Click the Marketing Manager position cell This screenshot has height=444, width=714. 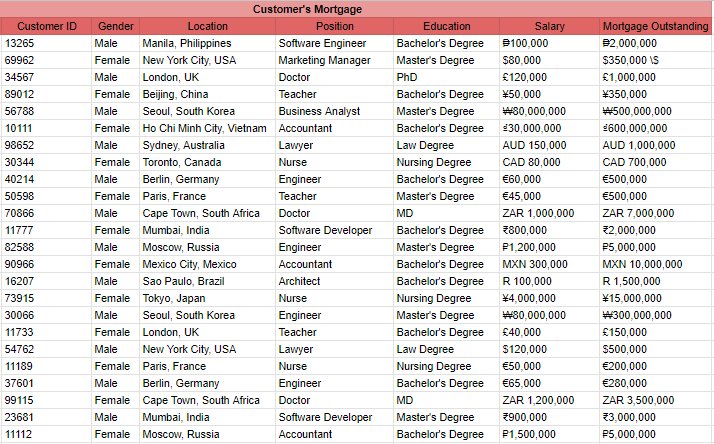click(324, 61)
